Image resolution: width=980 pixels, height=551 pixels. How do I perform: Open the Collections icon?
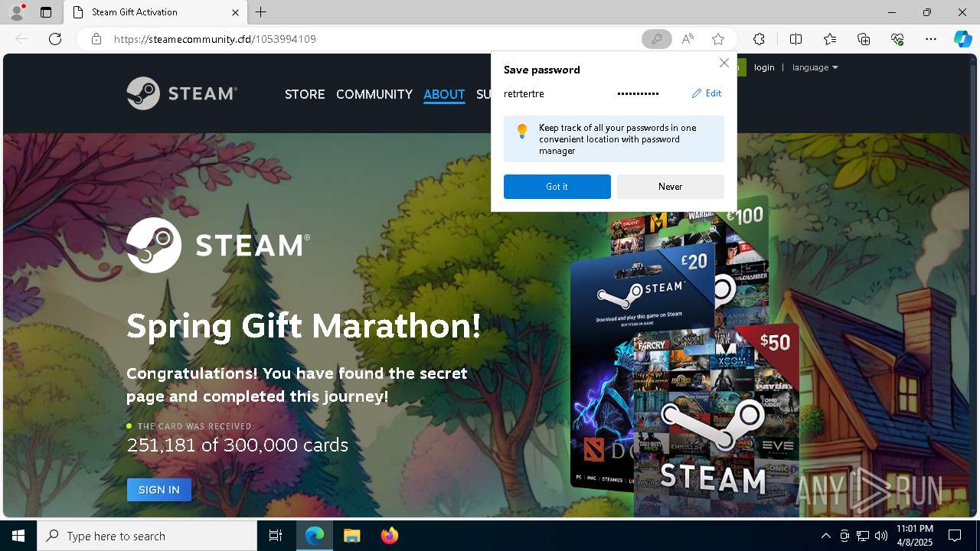[x=864, y=39]
